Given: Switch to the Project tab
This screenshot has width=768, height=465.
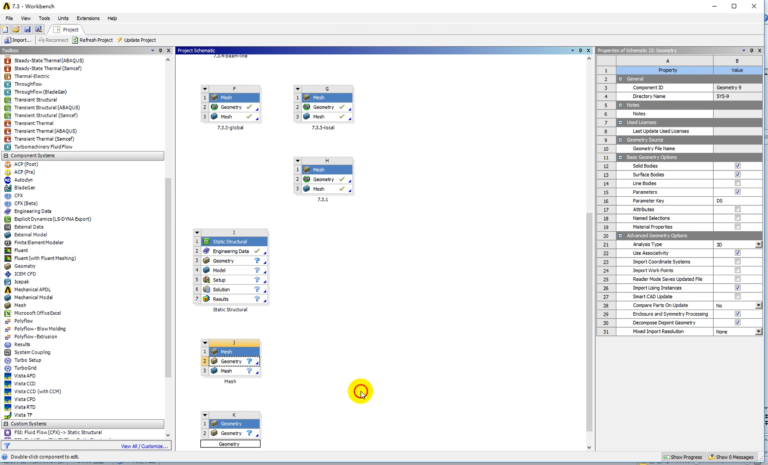Looking at the screenshot, I should point(66,29).
